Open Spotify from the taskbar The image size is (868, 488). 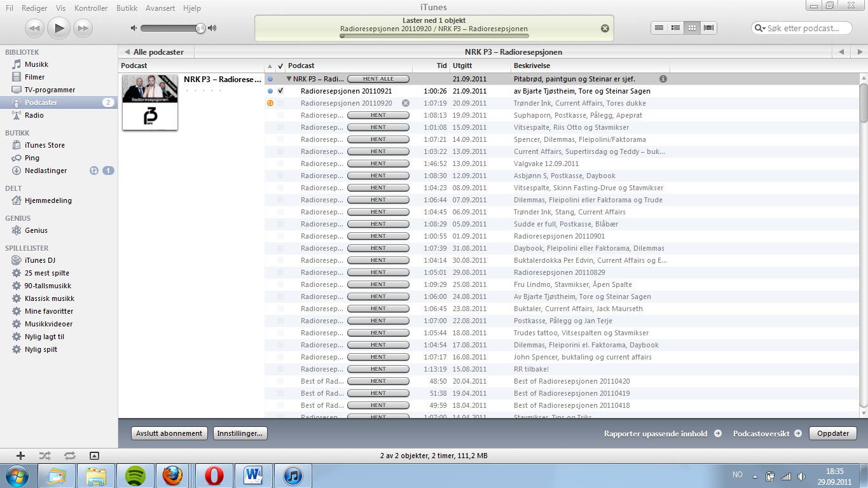(x=135, y=475)
